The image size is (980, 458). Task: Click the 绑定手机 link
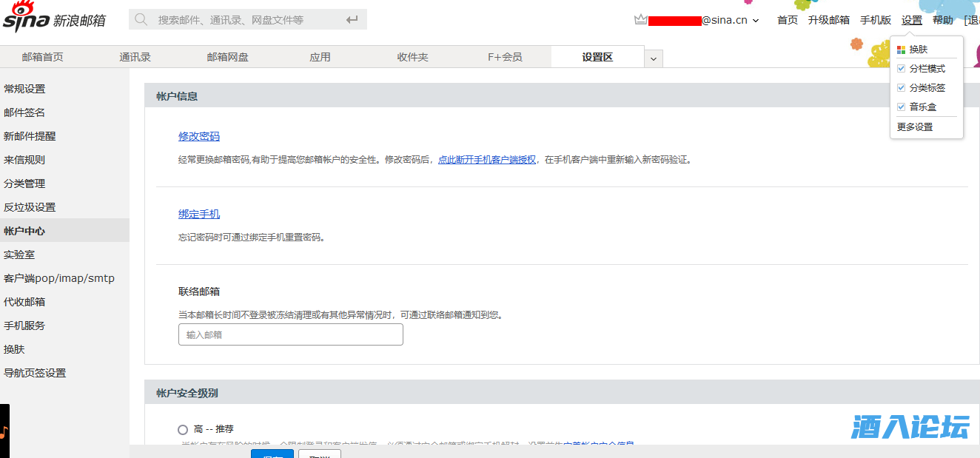click(199, 214)
